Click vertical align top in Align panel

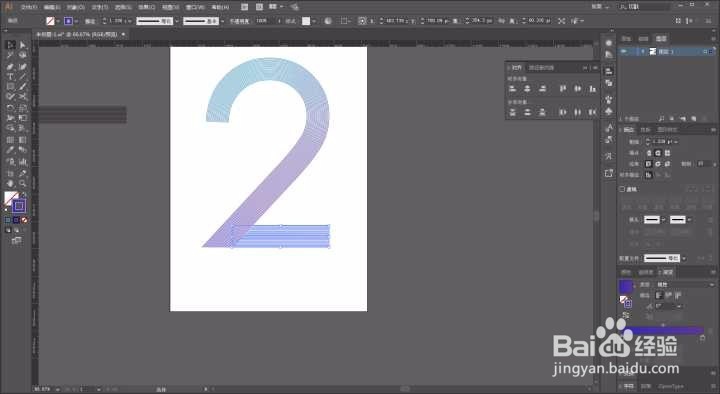click(x=563, y=89)
